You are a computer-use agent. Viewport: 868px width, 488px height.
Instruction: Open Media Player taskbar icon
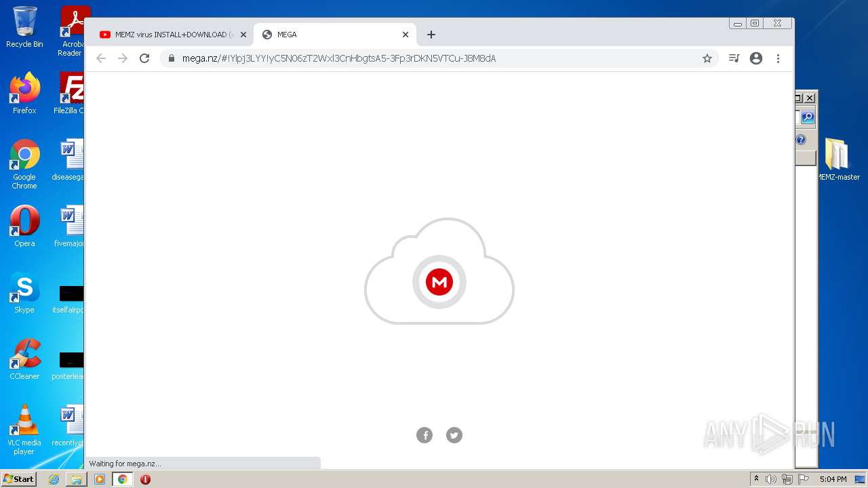100,479
